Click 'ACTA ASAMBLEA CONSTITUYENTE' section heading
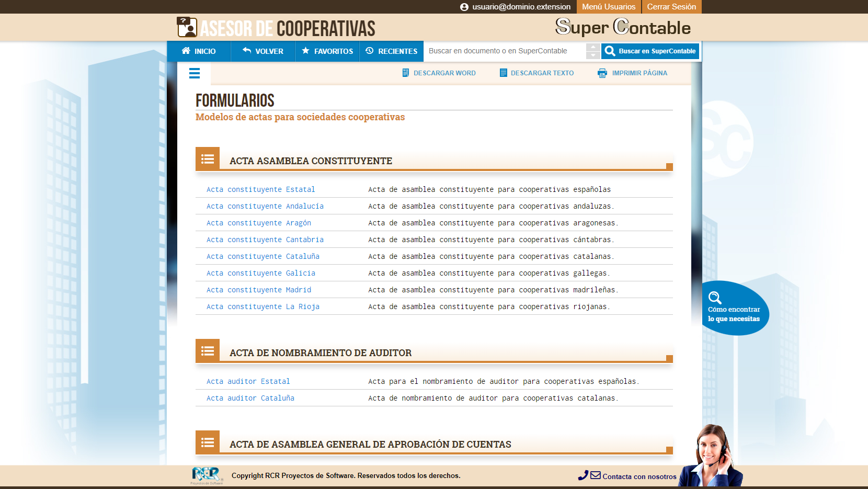868x489 pixels. pos(311,161)
